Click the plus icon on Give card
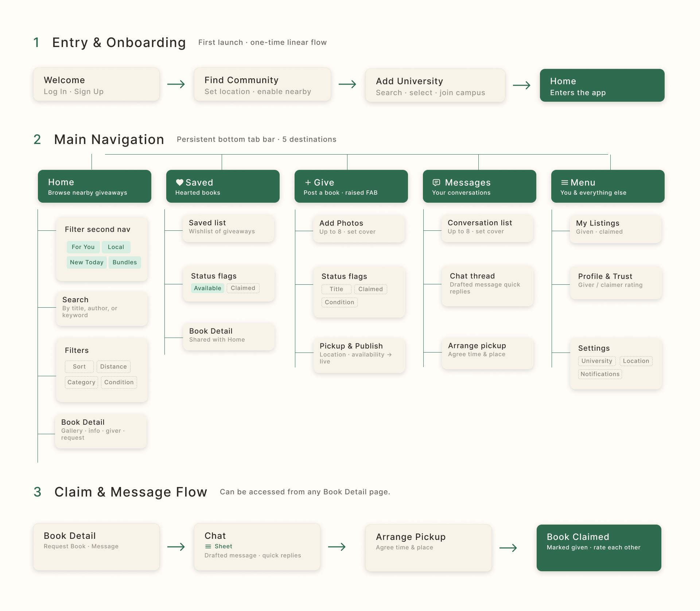700x611 pixels. click(308, 182)
